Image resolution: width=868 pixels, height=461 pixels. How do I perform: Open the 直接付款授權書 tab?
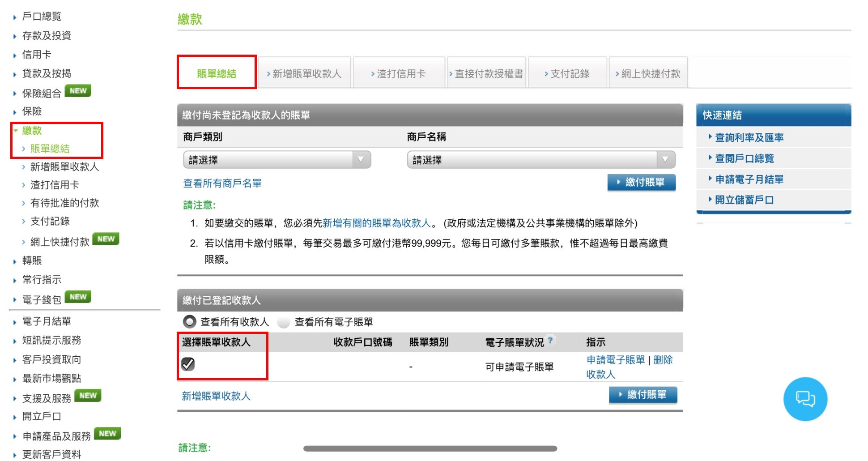pyautogui.click(x=488, y=72)
